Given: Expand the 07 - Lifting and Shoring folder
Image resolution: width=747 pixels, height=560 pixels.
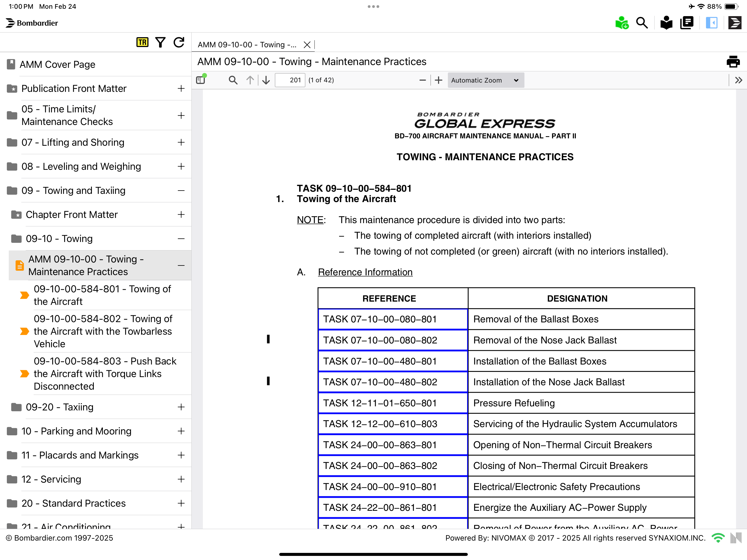Looking at the screenshot, I should point(181,142).
